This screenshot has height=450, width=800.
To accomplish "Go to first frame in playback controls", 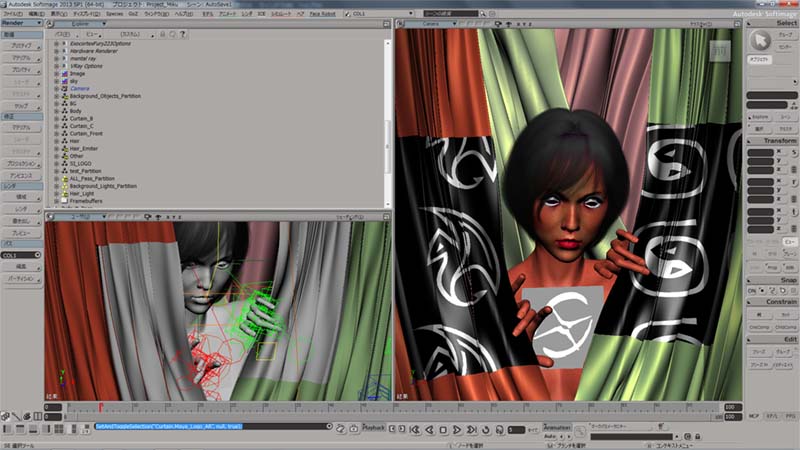I will coord(415,430).
